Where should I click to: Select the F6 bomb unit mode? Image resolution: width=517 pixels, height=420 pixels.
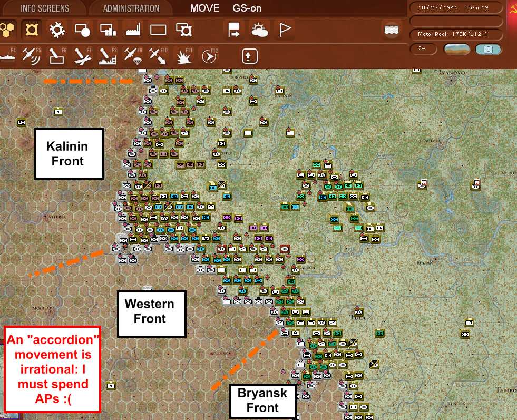pos(57,56)
